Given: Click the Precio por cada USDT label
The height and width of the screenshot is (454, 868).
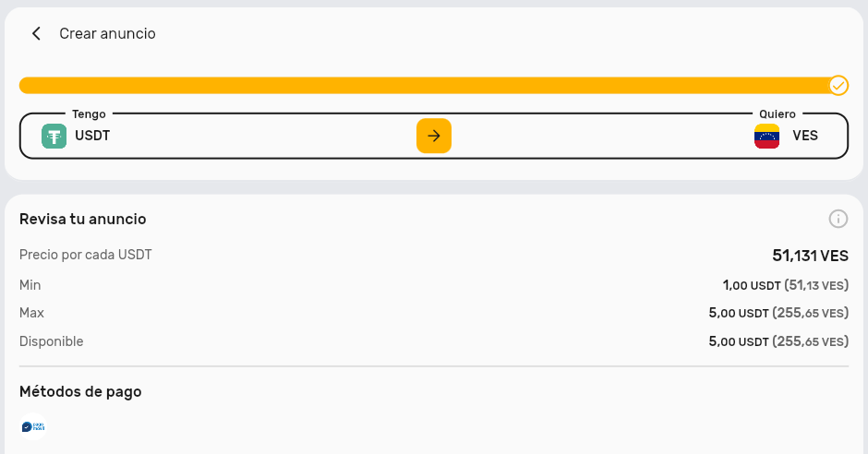Looking at the screenshot, I should (86, 255).
